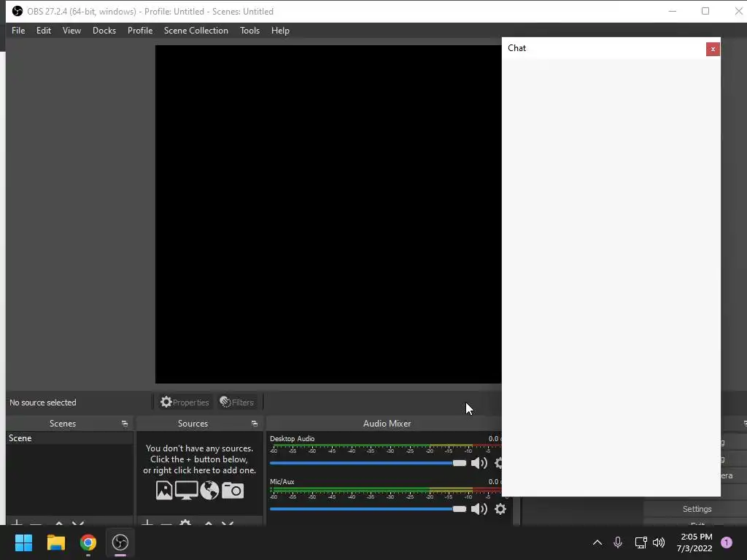
Task: Open the Help menu
Action: pyautogui.click(x=280, y=31)
